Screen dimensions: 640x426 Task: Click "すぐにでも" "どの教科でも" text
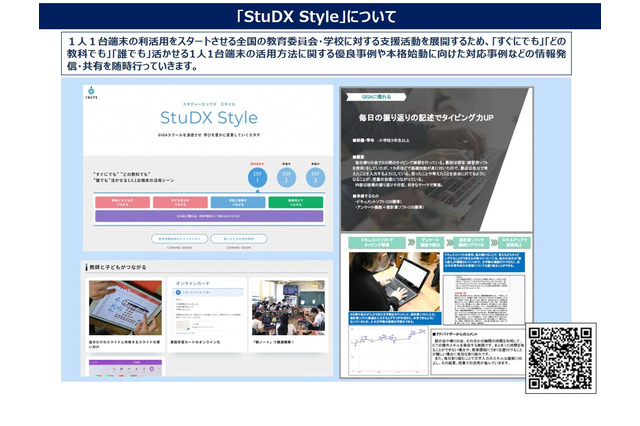click(x=122, y=174)
